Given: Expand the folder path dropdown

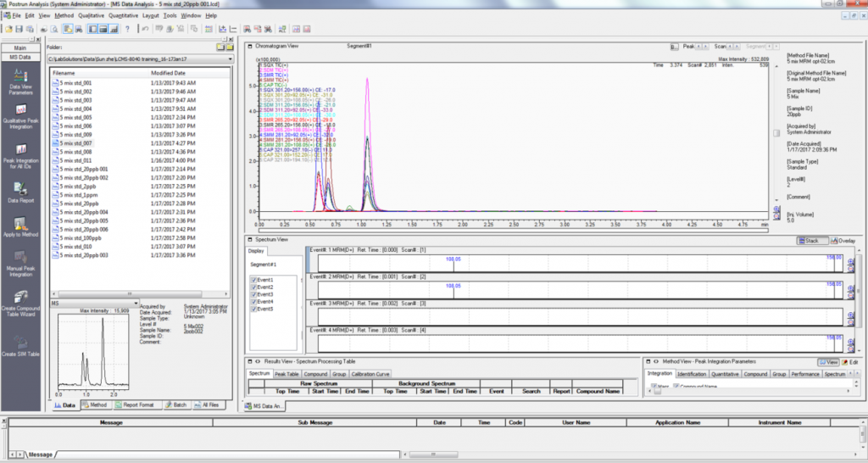Looking at the screenshot, I should point(228,59).
